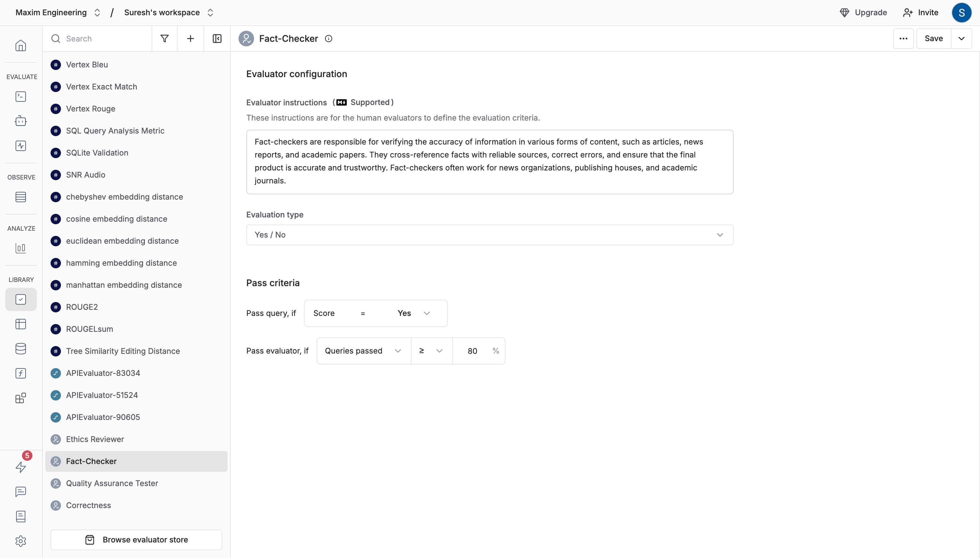Click the activity test-runs icon under Evaluate
The width and height of the screenshot is (980, 558).
point(20,145)
